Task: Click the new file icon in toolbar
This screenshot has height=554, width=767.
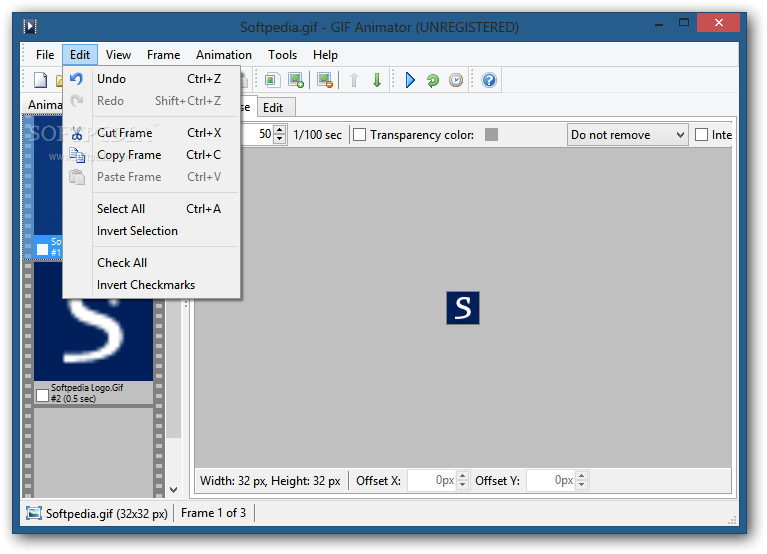Action: click(x=41, y=80)
